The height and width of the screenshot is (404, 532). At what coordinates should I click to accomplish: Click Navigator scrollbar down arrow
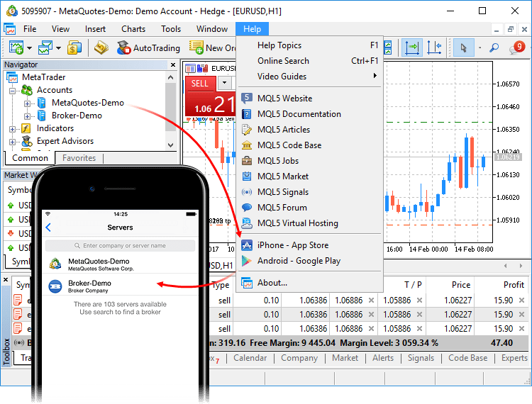tap(171, 145)
